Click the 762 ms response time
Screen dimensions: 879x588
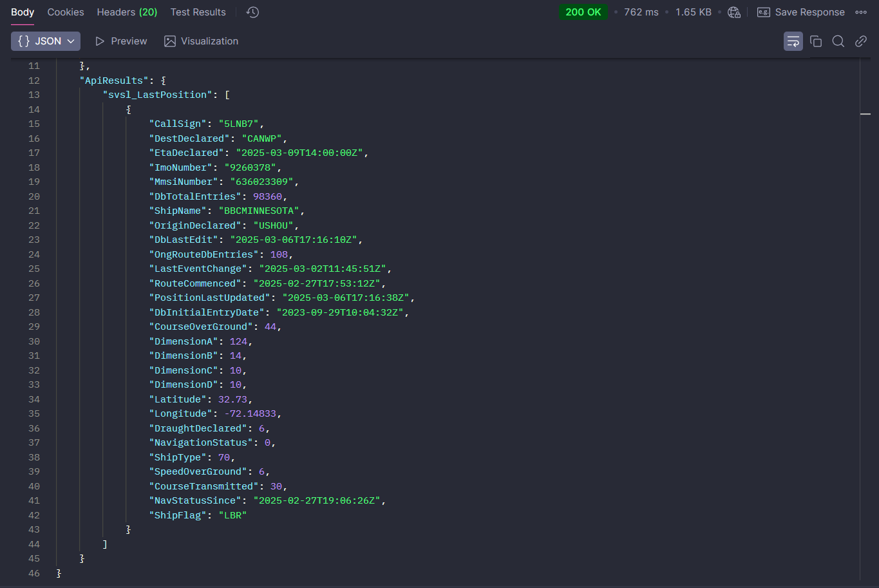click(641, 12)
